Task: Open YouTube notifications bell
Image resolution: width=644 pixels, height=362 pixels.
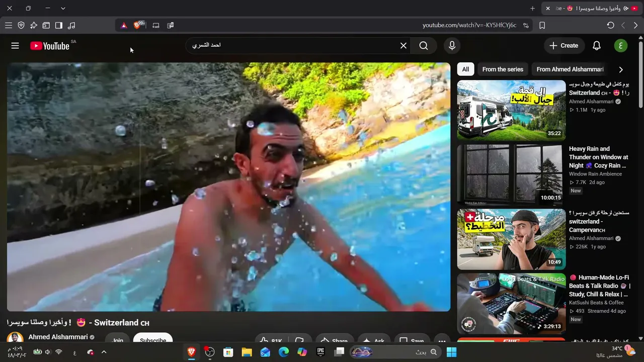Action: pyautogui.click(x=597, y=46)
